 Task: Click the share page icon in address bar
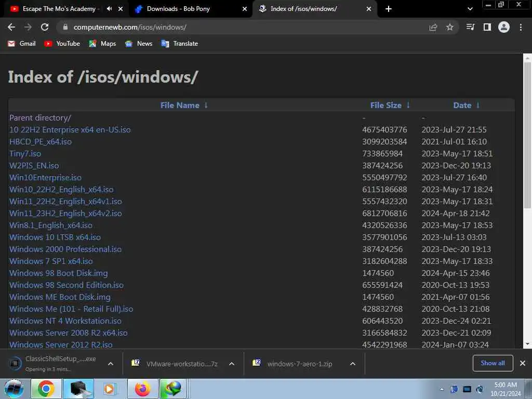coord(433,28)
